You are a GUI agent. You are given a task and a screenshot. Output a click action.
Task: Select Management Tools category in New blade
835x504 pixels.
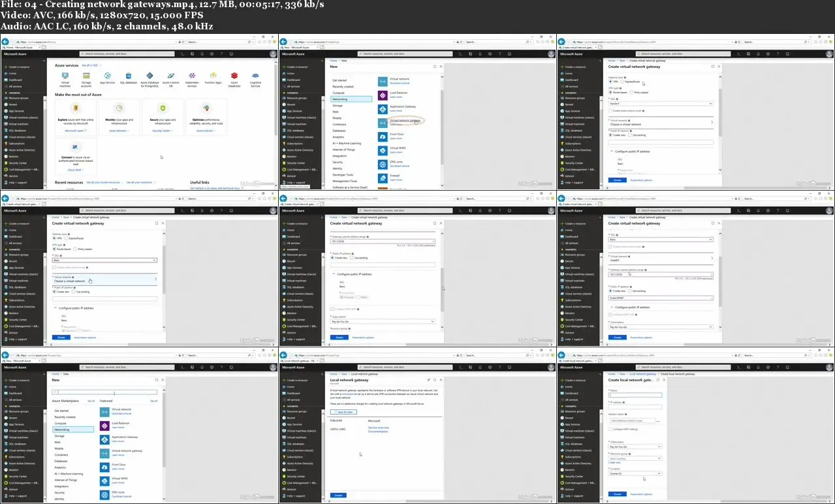[345, 181]
